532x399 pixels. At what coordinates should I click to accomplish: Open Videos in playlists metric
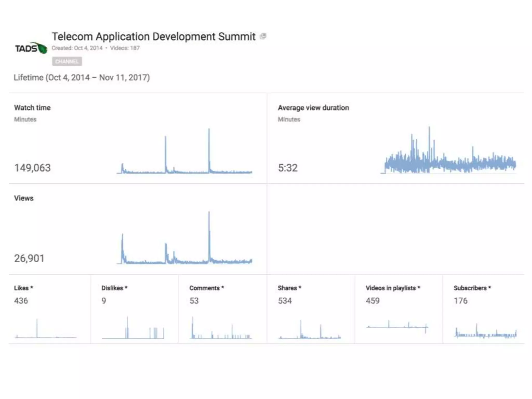pyautogui.click(x=393, y=288)
